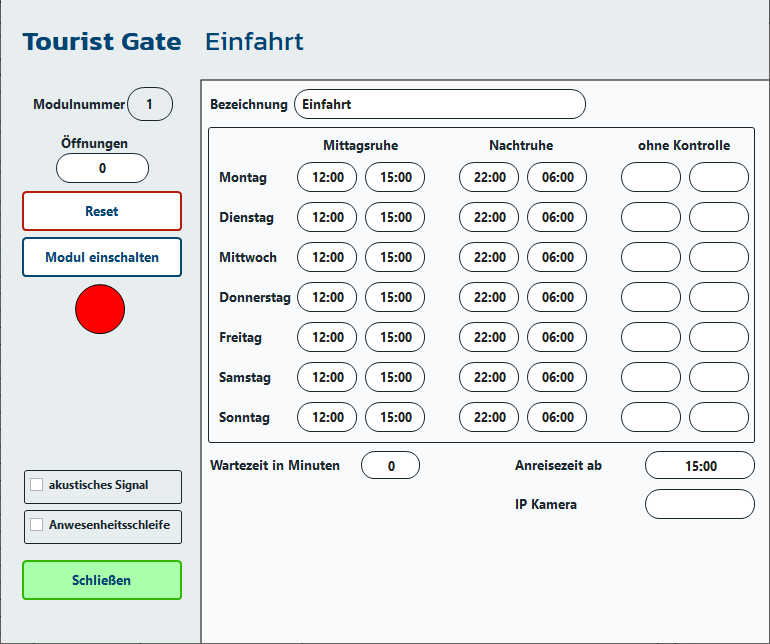Click the Nachtruhe column header
The height and width of the screenshot is (644, 770).
[521, 145]
